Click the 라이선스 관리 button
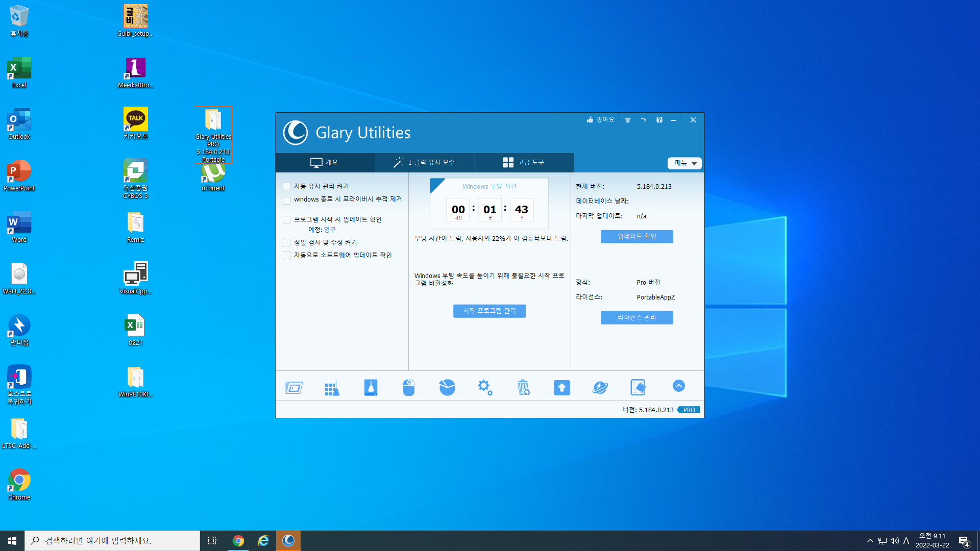Viewport: 980px width, 551px height. (637, 318)
